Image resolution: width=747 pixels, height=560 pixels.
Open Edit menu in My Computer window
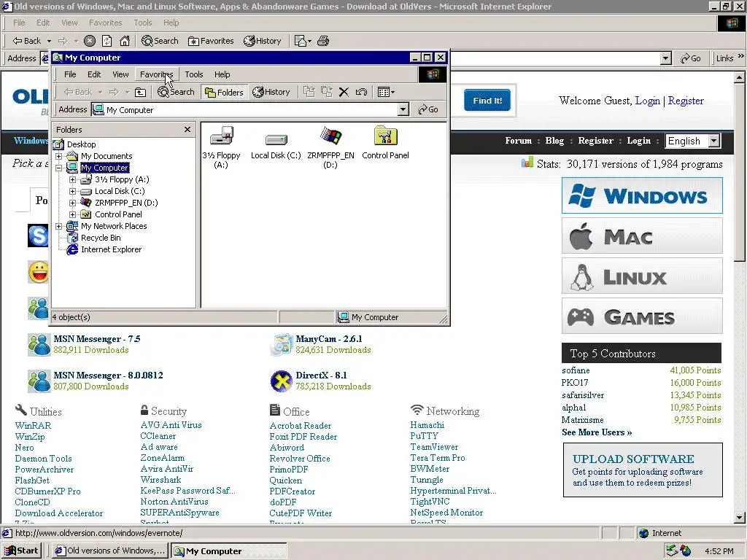point(94,74)
